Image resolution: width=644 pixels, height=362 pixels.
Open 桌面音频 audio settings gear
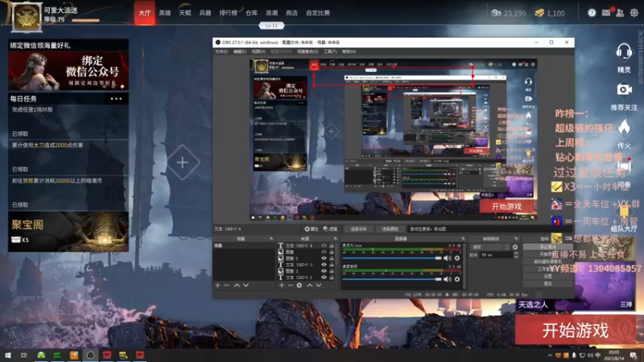(x=457, y=279)
